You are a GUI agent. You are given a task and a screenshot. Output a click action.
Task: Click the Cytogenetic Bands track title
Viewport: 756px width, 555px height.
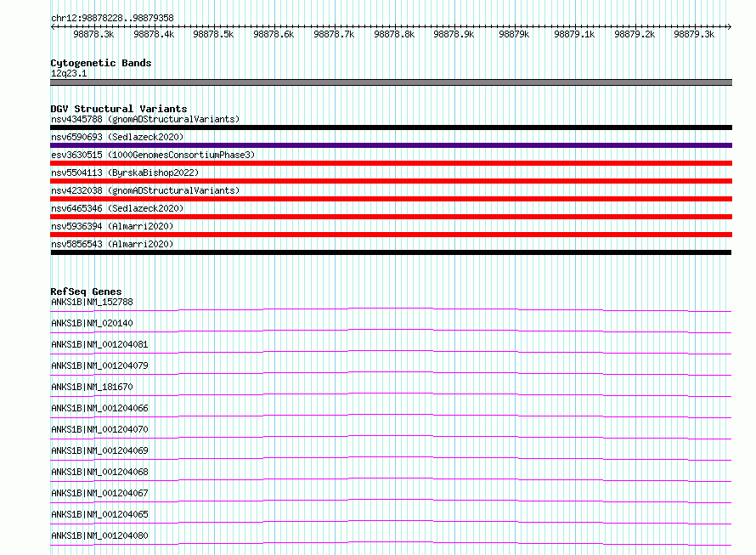tap(101, 63)
